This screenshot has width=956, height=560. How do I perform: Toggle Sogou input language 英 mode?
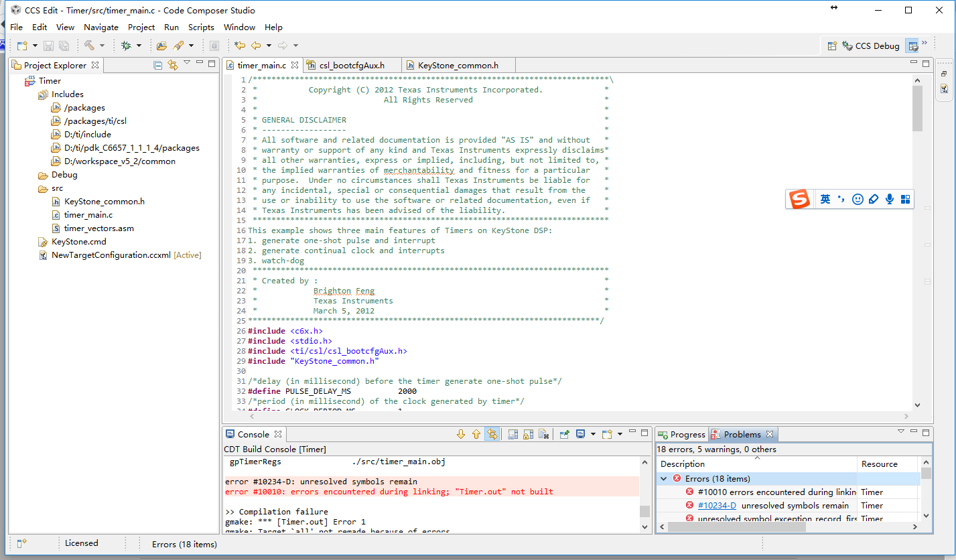(825, 199)
